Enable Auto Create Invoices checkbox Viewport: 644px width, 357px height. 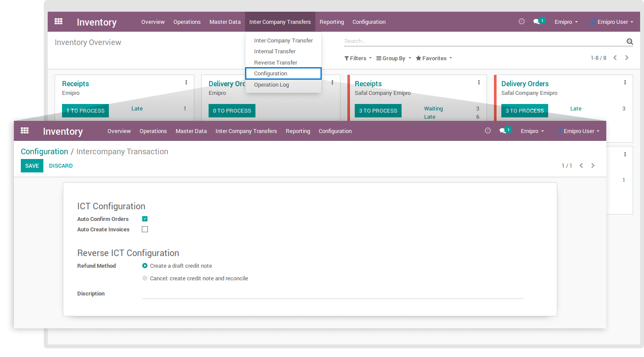145,229
